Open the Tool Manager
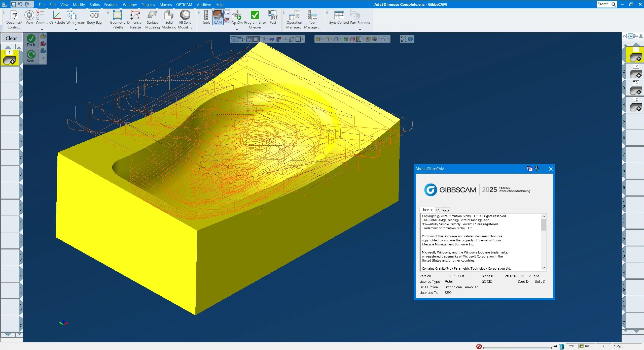644x350 pixels. 312,20
